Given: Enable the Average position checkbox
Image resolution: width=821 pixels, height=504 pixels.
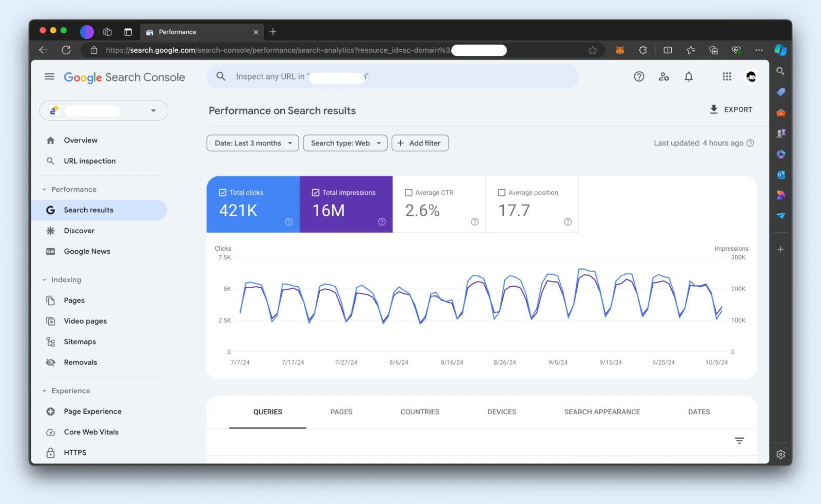Looking at the screenshot, I should tap(501, 193).
